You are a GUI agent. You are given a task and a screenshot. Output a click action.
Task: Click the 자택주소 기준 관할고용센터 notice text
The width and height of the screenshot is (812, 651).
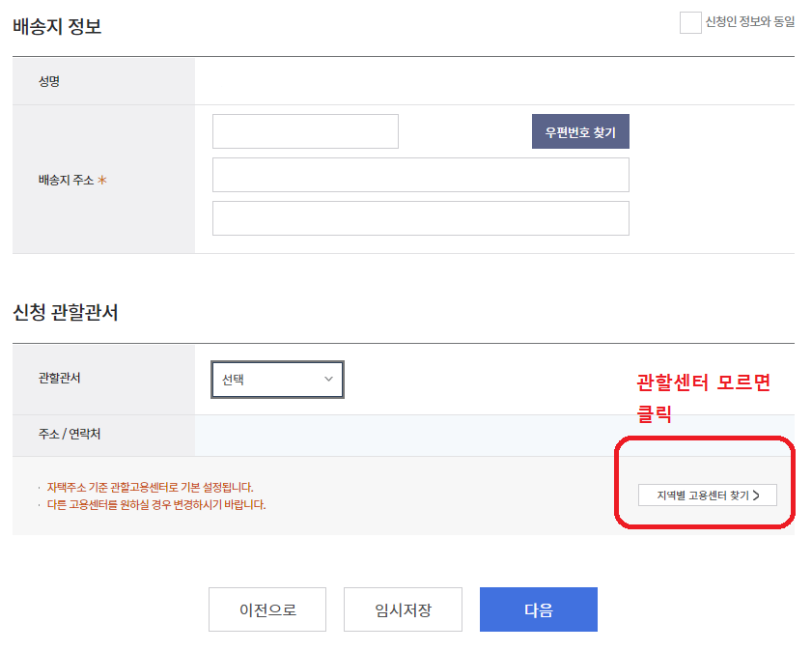[151, 488]
